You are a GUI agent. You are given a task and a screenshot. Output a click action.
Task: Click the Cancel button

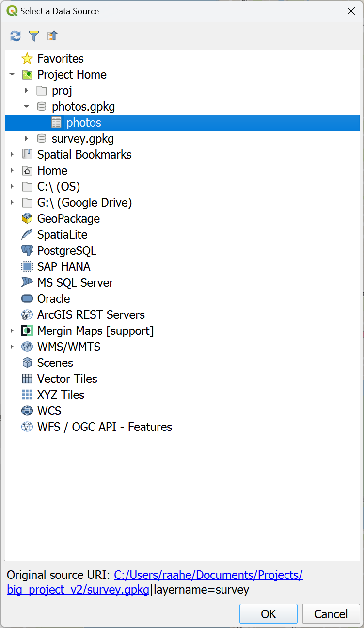pos(331,614)
